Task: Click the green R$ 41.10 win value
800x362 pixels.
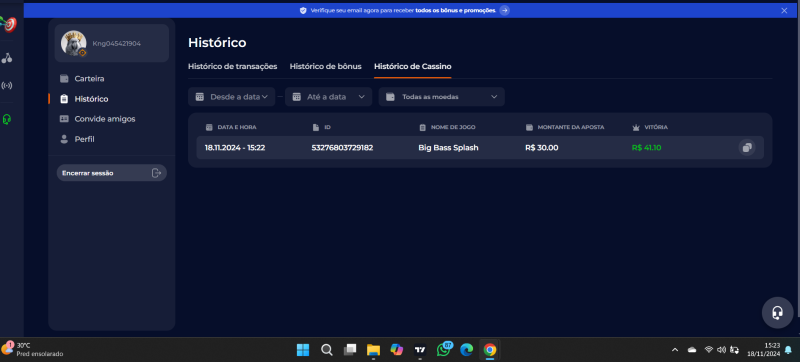Action: click(646, 148)
